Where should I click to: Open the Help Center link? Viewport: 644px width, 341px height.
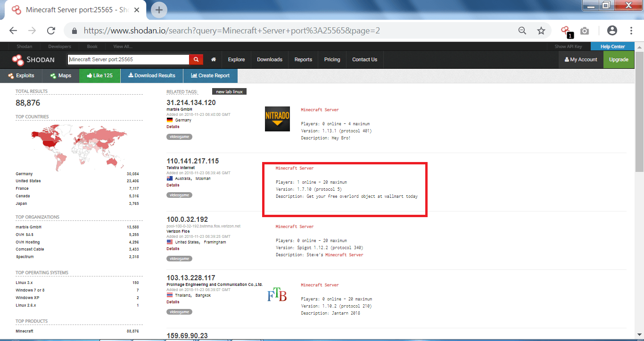pyautogui.click(x=612, y=47)
